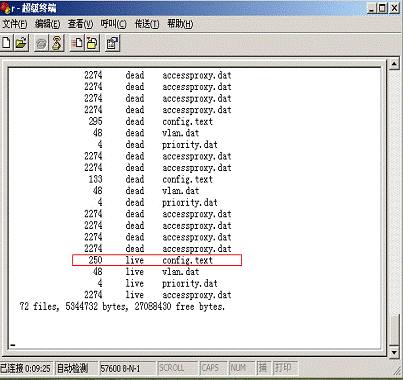Viewport: 403px width, 380px height.
Task: Click the '48 live vlan.dat' row
Action: click(x=146, y=272)
